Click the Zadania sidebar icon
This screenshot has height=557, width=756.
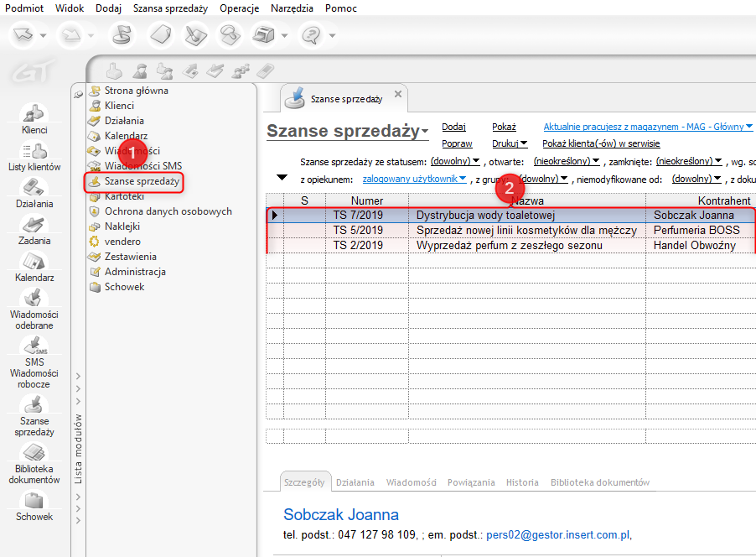click(x=34, y=229)
